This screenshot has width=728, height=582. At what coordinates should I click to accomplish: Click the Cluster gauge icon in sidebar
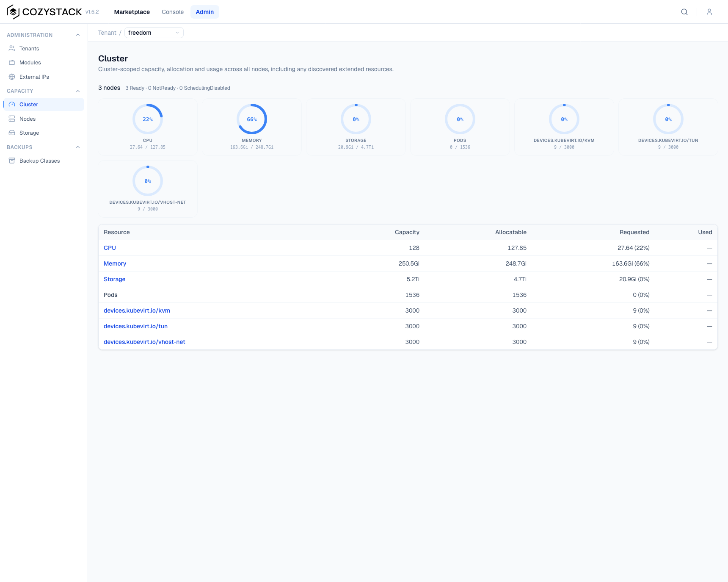(12, 104)
